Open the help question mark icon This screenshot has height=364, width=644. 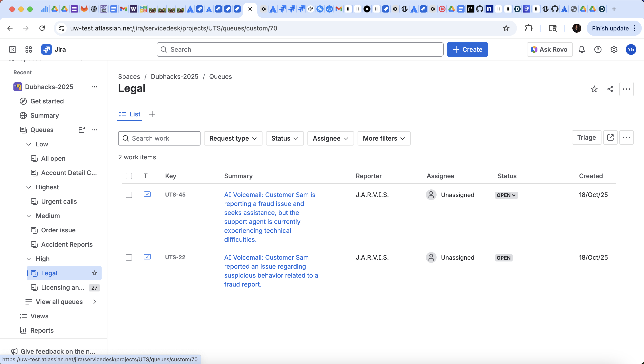pos(598,49)
